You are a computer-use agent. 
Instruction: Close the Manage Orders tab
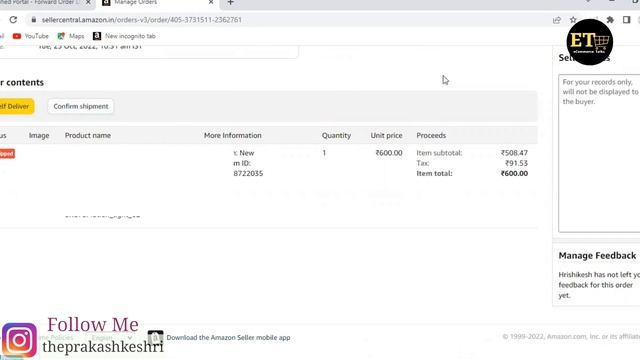tap(211, 2)
